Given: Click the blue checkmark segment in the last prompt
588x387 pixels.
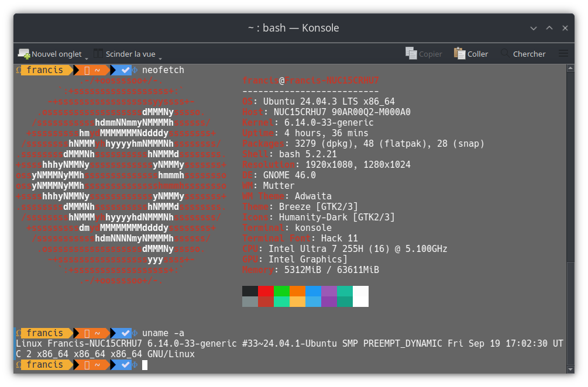Looking at the screenshot, I should tap(122, 365).
